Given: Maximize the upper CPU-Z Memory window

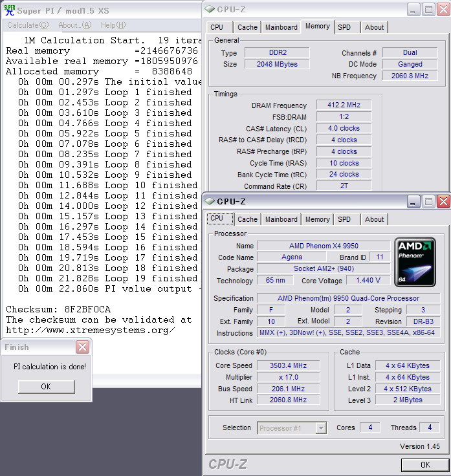Looking at the screenshot, I should (x=428, y=10).
